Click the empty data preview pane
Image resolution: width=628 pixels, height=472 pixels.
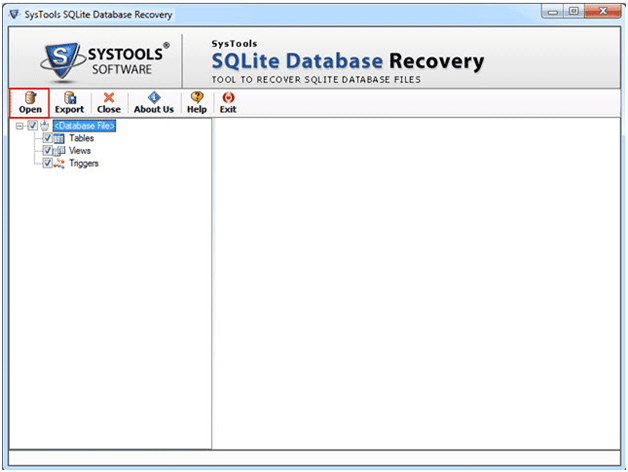[x=417, y=284]
